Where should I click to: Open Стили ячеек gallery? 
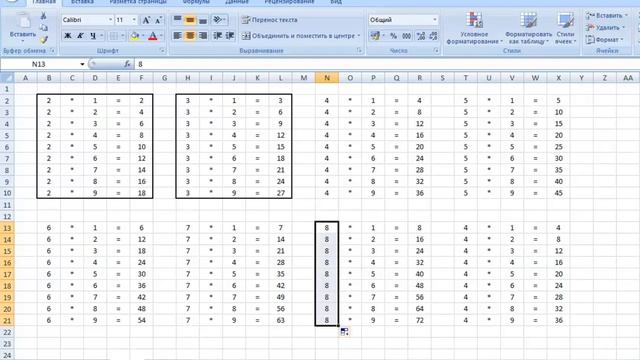pyautogui.click(x=565, y=28)
